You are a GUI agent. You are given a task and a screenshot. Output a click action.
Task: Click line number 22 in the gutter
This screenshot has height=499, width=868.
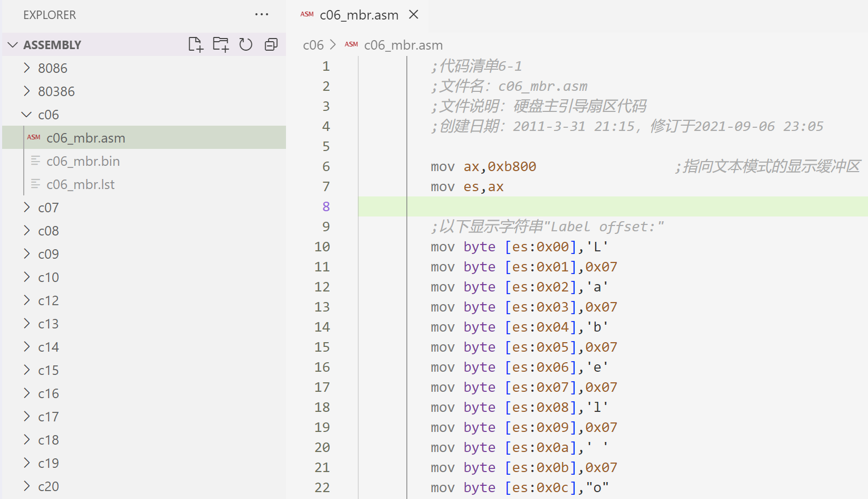click(322, 487)
